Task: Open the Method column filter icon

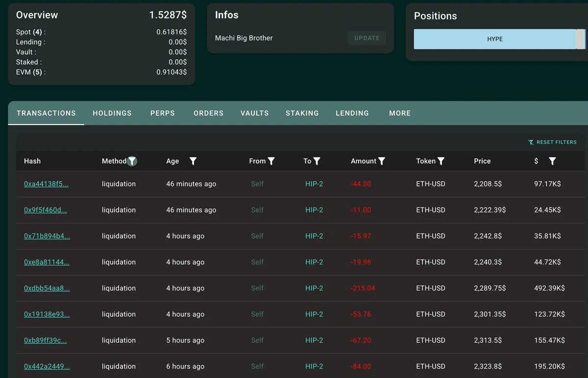Action: coord(132,161)
